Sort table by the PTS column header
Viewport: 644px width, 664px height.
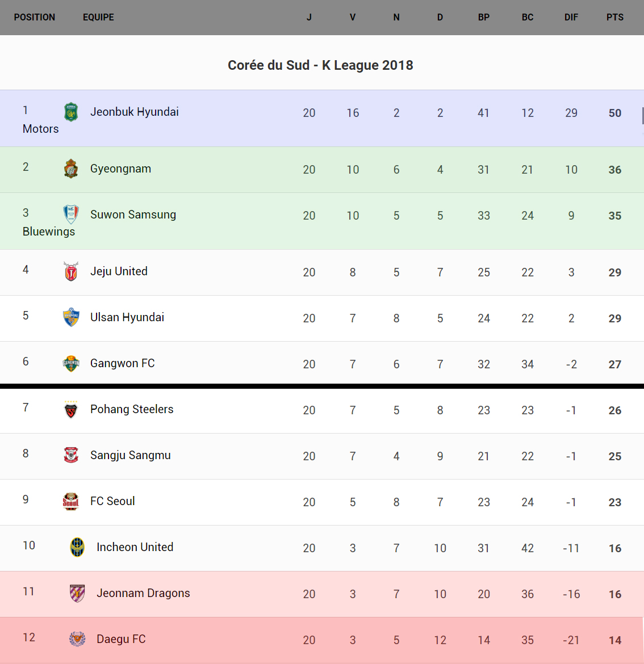click(614, 17)
